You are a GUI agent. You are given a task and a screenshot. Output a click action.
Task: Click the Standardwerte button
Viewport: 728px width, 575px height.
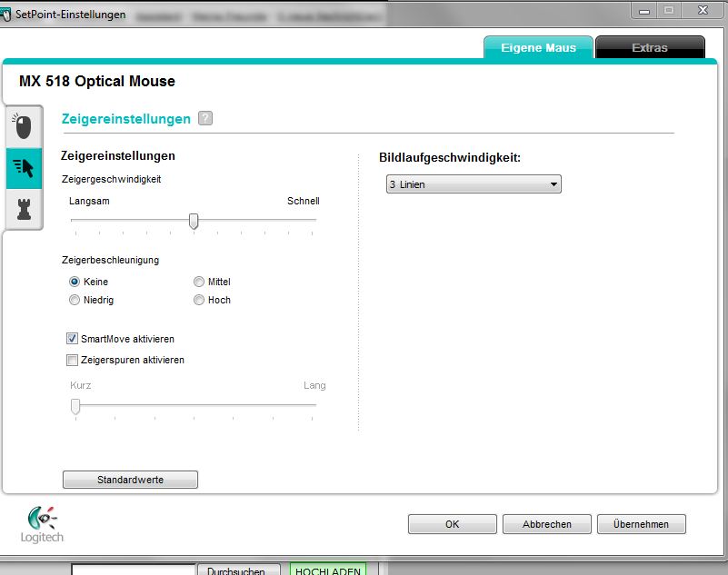pos(131,480)
